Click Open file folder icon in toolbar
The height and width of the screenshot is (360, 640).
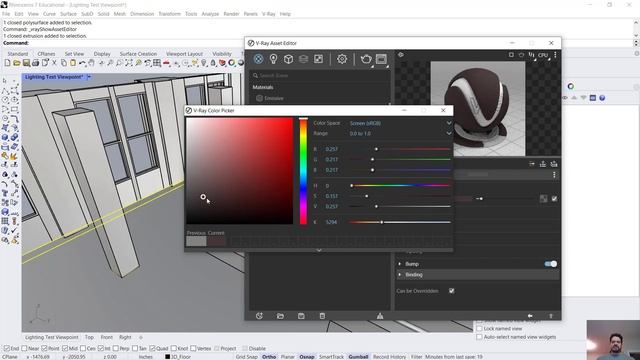[17, 63]
